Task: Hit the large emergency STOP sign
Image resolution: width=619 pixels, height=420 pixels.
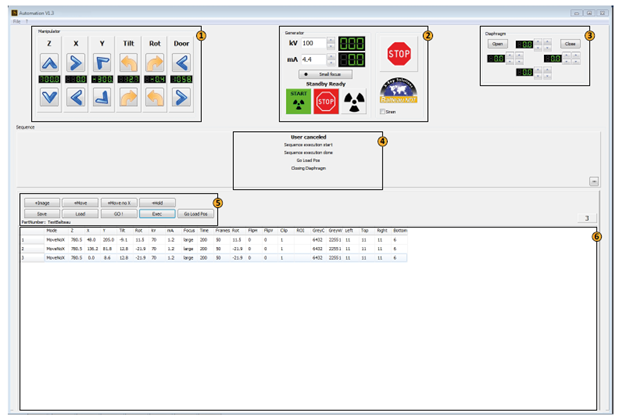Action: pos(399,54)
